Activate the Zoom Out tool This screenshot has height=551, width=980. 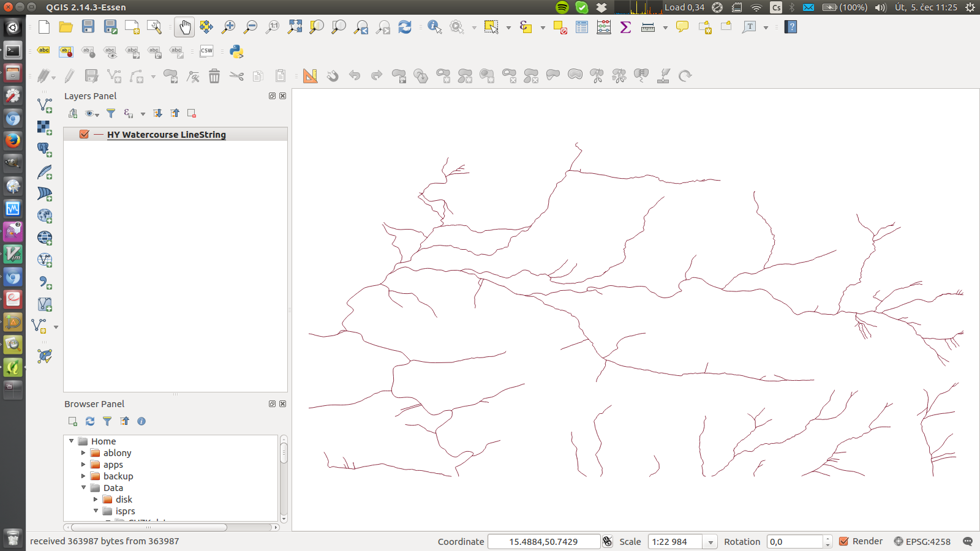tap(251, 27)
